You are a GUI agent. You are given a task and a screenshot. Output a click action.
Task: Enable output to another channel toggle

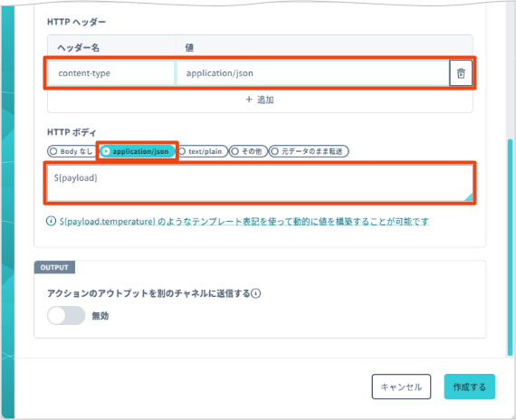[x=66, y=315]
